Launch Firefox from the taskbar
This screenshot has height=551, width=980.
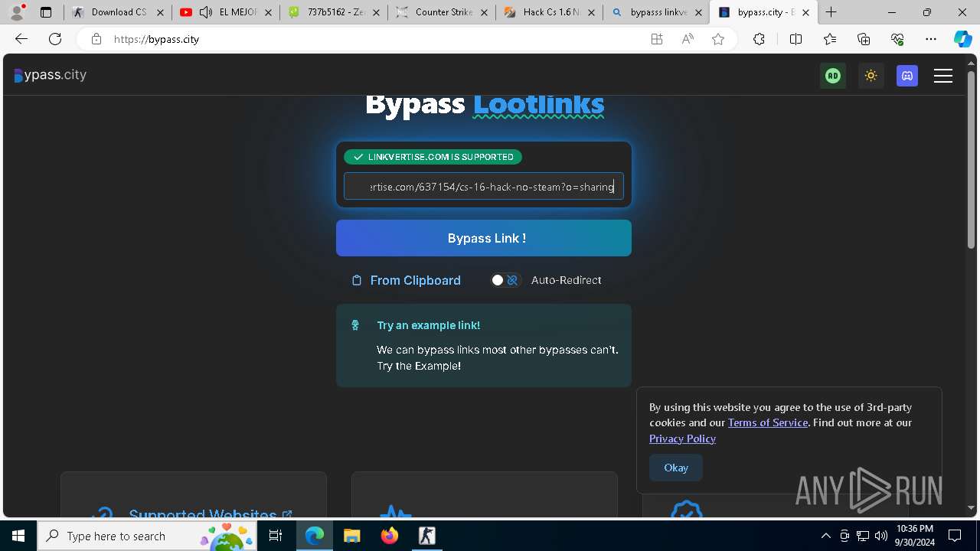point(390,536)
